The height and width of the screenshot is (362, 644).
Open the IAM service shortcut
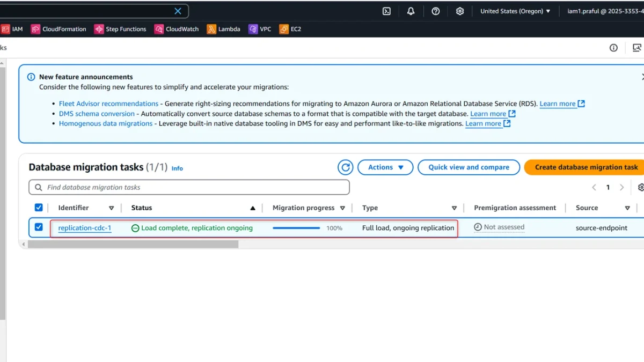tap(12, 29)
